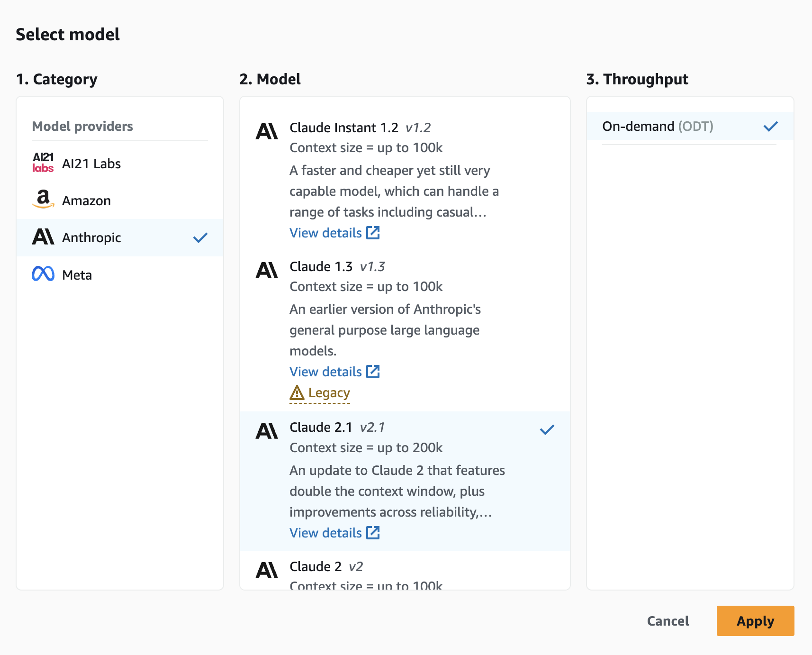Click the 3. Throughput heading
The width and height of the screenshot is (812, 655).
637,79
